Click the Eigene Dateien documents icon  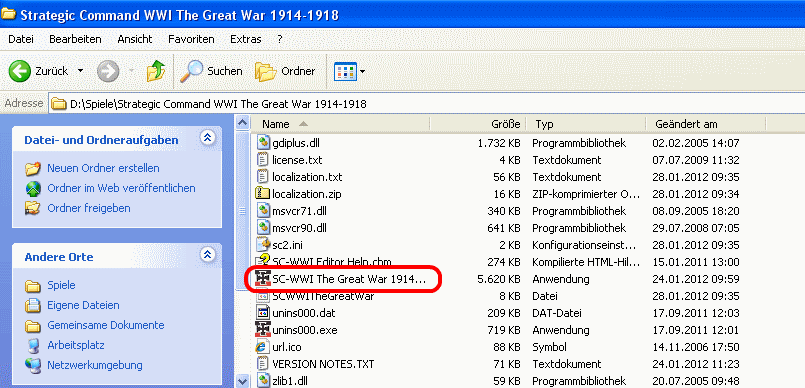click(33, 305)
